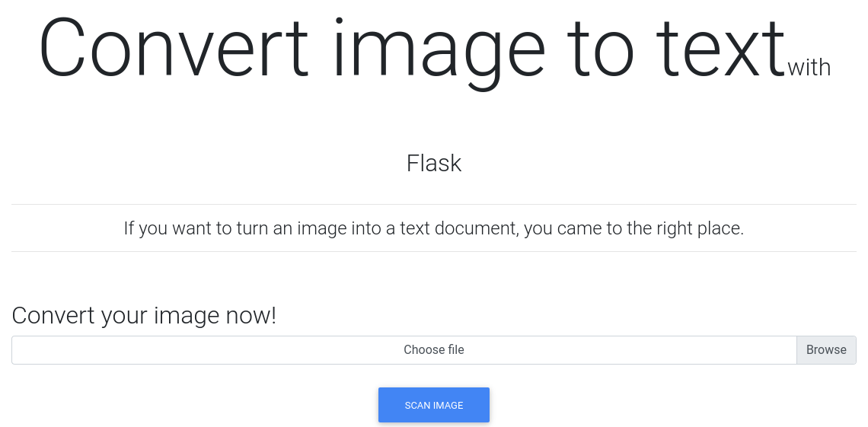Click the small "with" text beside the title
This screenshot has width=868, height=427.
pos(809,68)
